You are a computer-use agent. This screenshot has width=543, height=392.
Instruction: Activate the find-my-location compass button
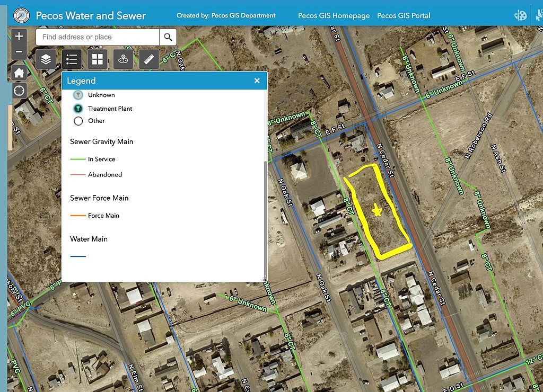19,91
